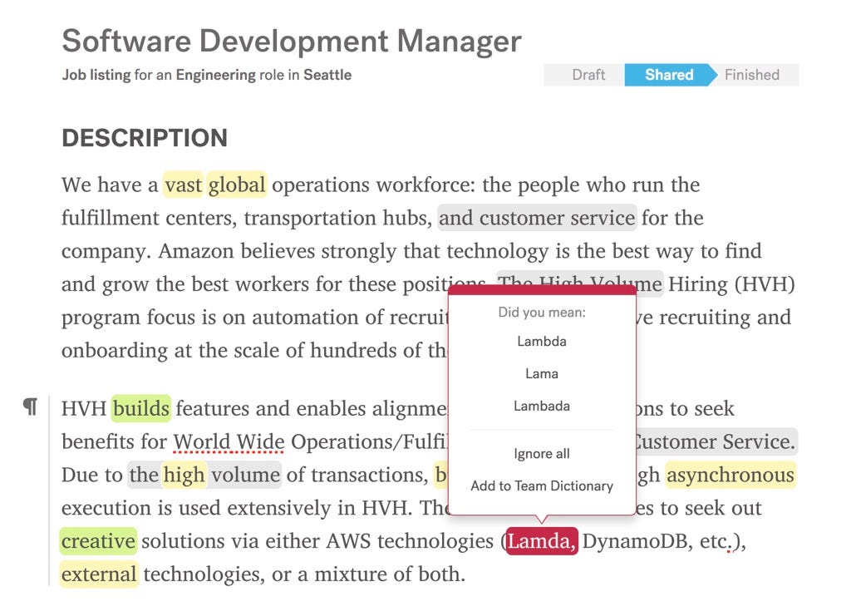851x616 pixels.
Task: Click the gray phrase Customer Service.
Action: [x=714, y=441]
